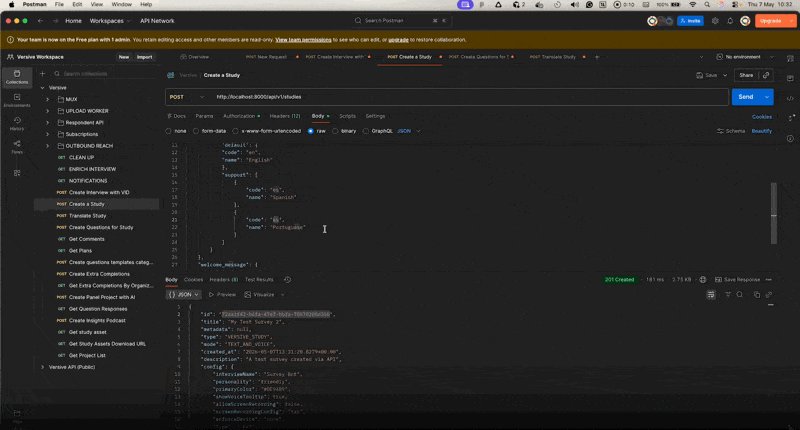This screenshot has width=800, height=430.
Task: Open the response history clock icon
Action: click(287, 280)
